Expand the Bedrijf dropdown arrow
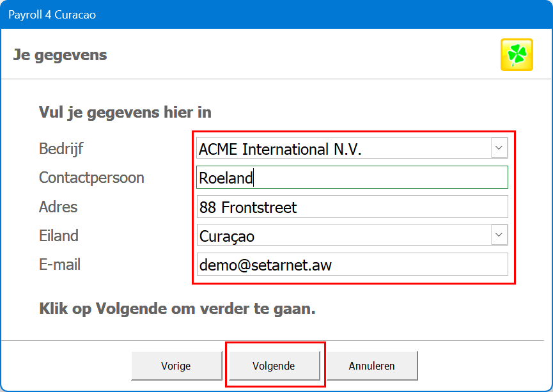The width and height of the screenshot is (553, 392). click(x=499, y=148)
